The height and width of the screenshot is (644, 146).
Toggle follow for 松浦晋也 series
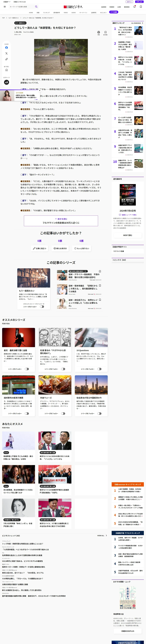[63, 369]
